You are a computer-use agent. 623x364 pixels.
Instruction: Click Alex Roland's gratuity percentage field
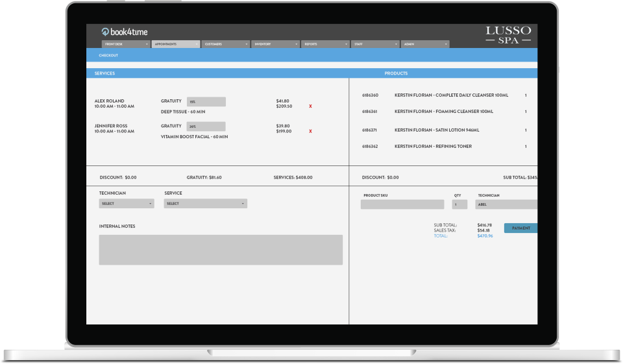206,102
